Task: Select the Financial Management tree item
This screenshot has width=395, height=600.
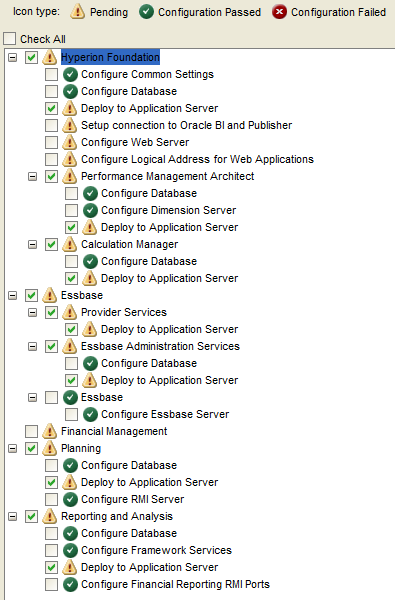Action: click(114, 431)
